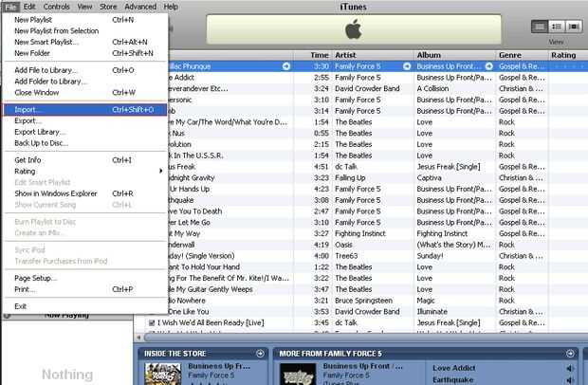Choose Page Setup menu item

(x=84, y=278)
